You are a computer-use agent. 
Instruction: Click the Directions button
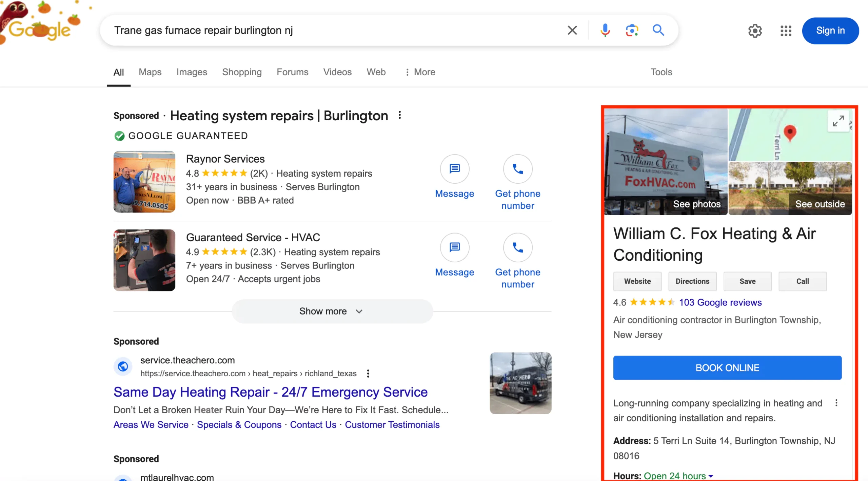[692, 281]
